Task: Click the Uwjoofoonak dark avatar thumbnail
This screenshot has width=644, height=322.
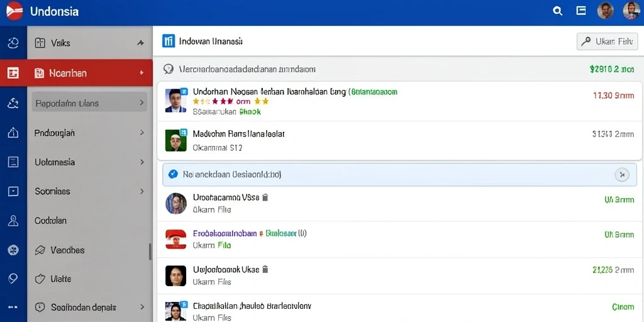Action: (x=176, y=275)
